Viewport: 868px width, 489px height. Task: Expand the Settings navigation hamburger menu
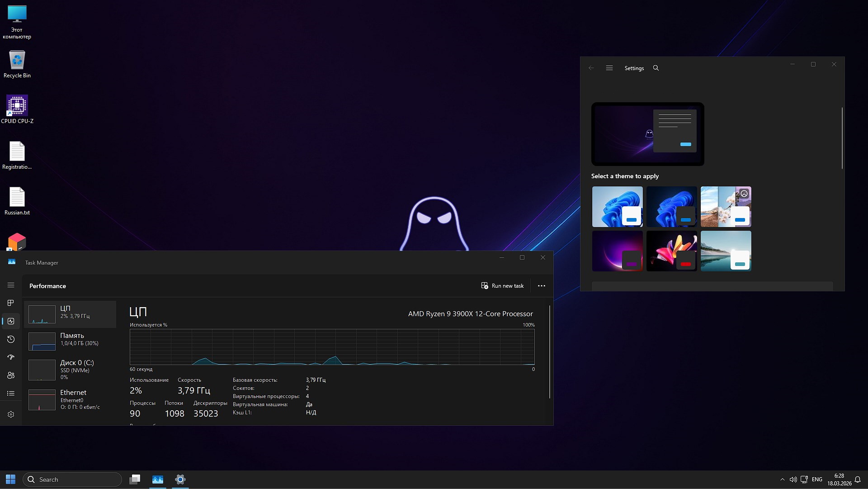pos(609,68)
